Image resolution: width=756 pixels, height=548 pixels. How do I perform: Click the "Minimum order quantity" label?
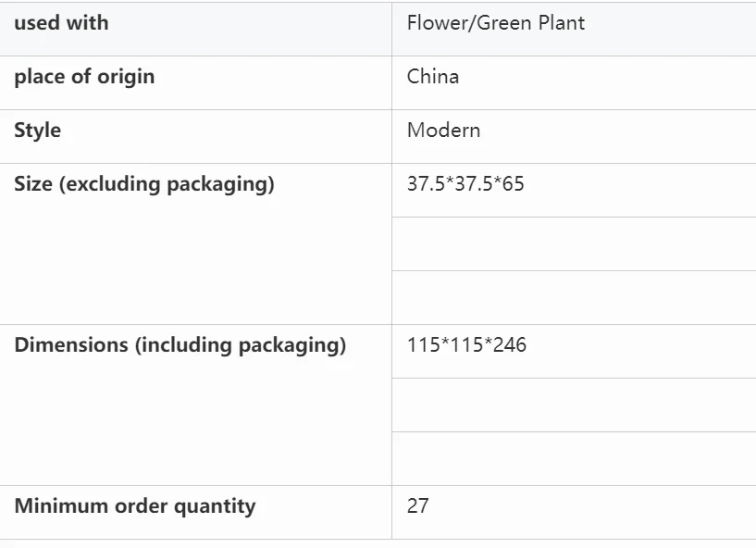click(135, 506)
